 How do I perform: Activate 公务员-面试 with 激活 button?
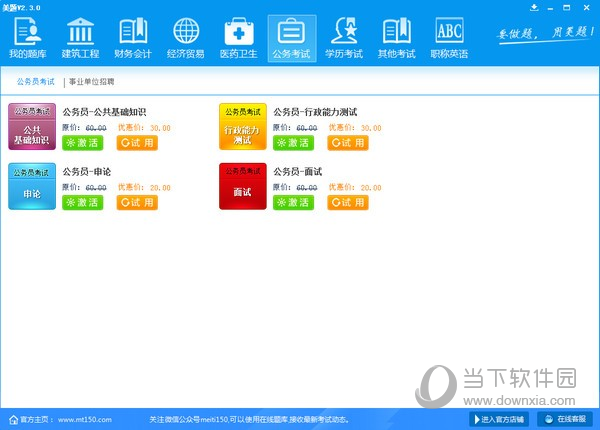tap(293, 202)
